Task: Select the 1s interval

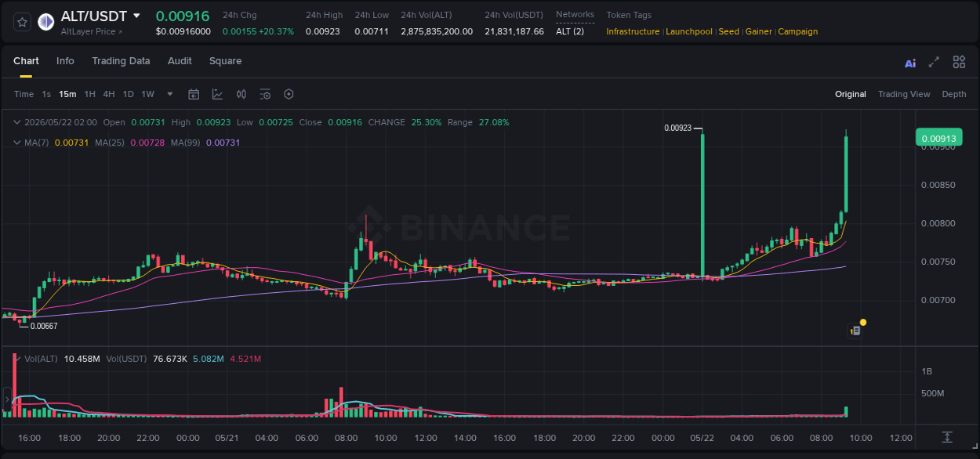Action: click(x=46, y=94)
